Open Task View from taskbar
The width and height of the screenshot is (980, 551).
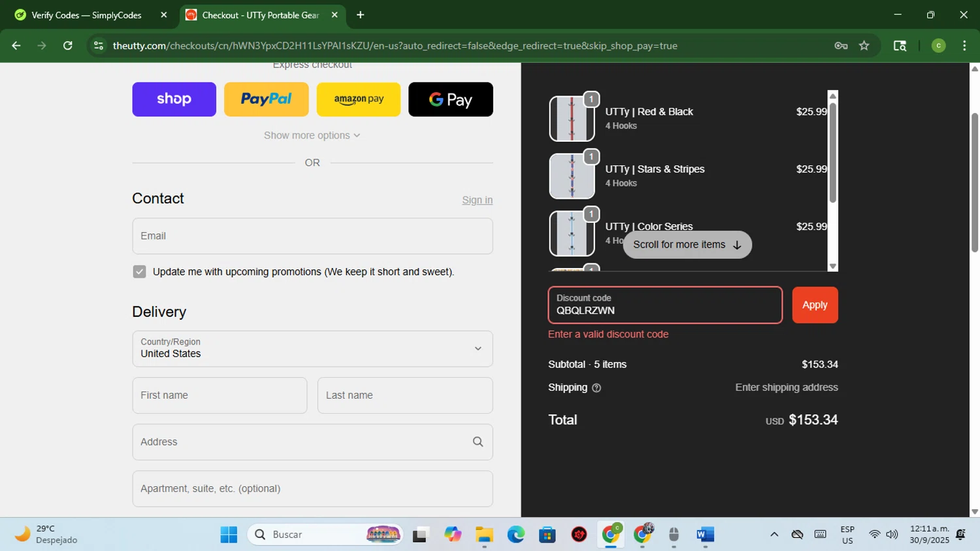coord(421,535)
